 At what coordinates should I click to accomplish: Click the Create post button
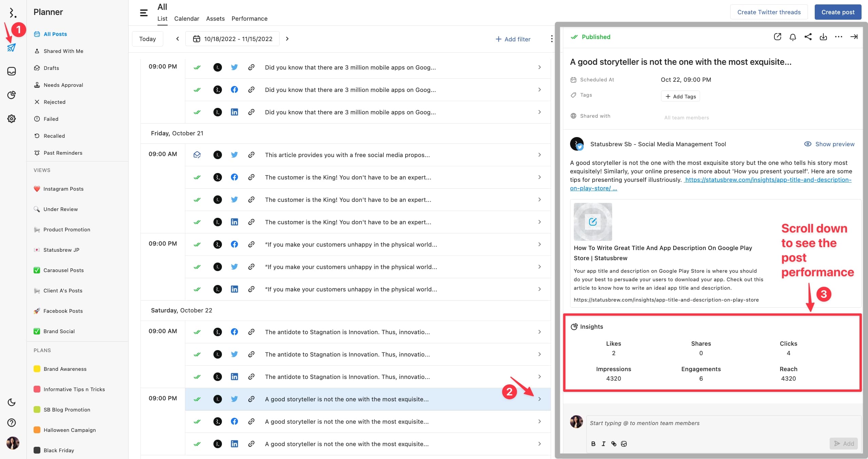click(x=838, y=10)
